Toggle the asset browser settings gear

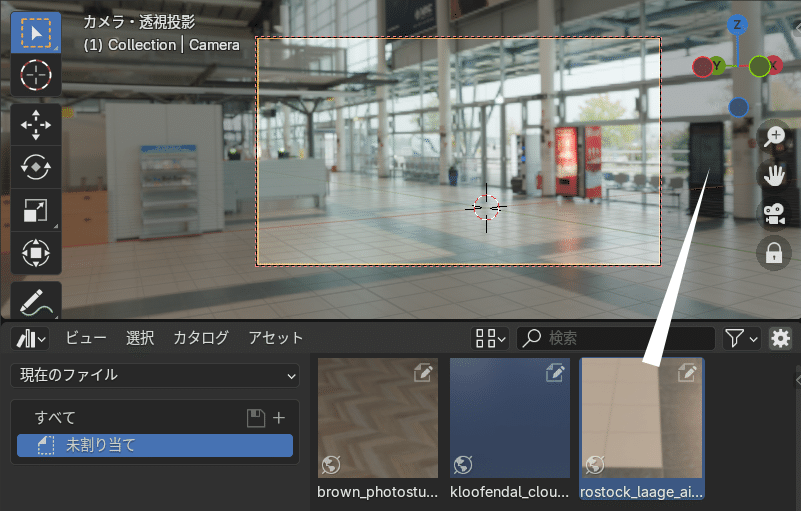coord(780,338)
